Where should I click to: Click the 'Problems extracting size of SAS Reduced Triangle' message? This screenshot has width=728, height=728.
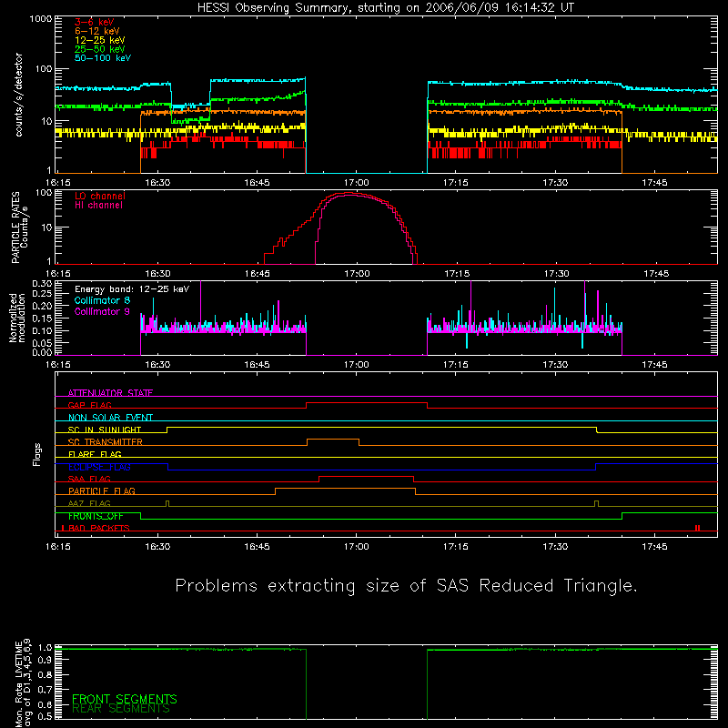(406, 586)
